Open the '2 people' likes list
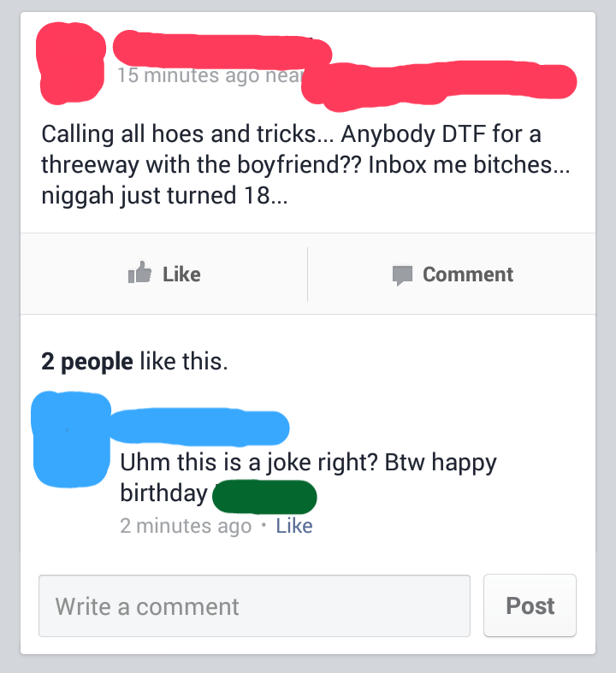616x673 pixels. click(87, 362)
